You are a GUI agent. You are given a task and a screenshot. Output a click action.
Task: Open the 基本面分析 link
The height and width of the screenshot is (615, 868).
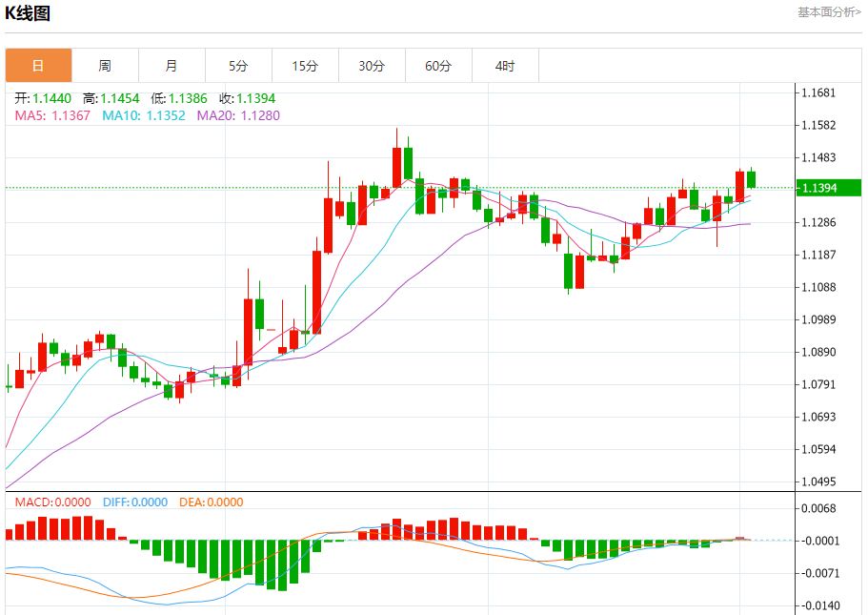[x=828, y=12]
